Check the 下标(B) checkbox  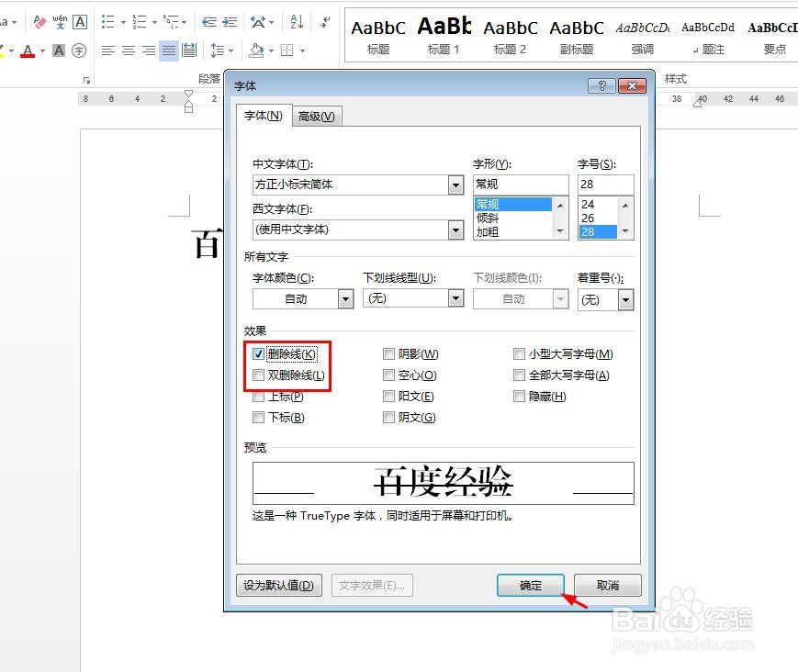[x=259, y=418]
